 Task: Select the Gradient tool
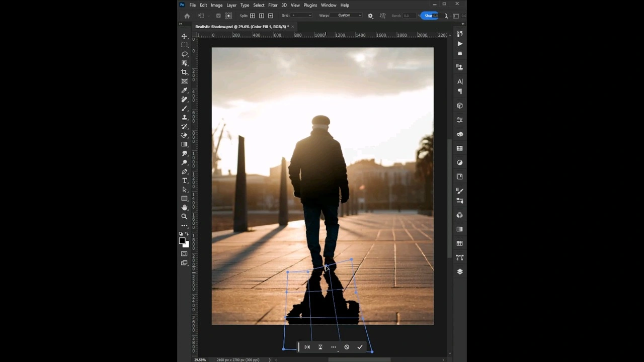(184, 144)
